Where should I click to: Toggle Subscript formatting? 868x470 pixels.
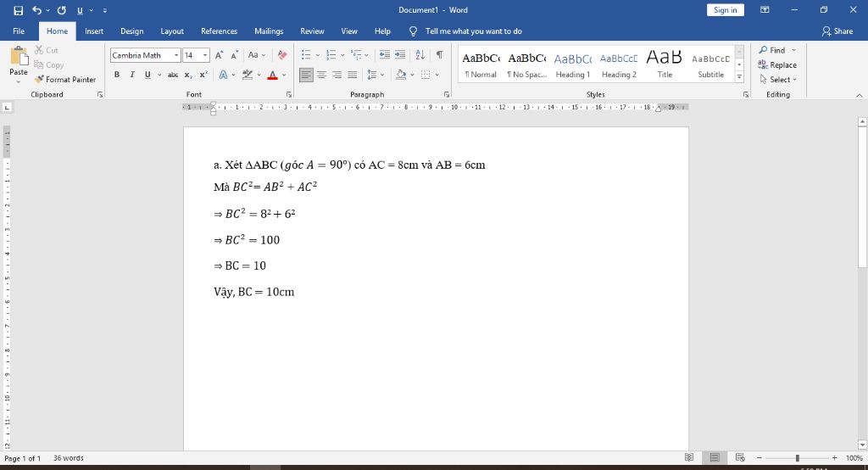coord(188,75)
